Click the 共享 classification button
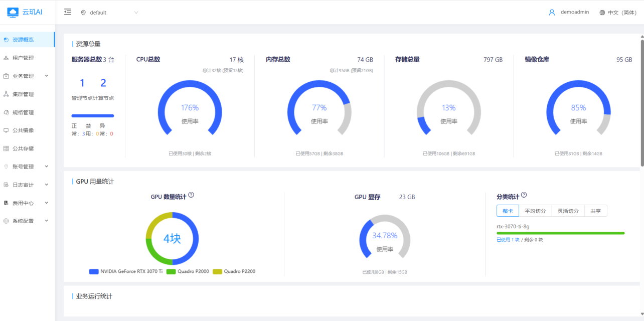Screen dimensions: 644x321 [x=596, y=211]
